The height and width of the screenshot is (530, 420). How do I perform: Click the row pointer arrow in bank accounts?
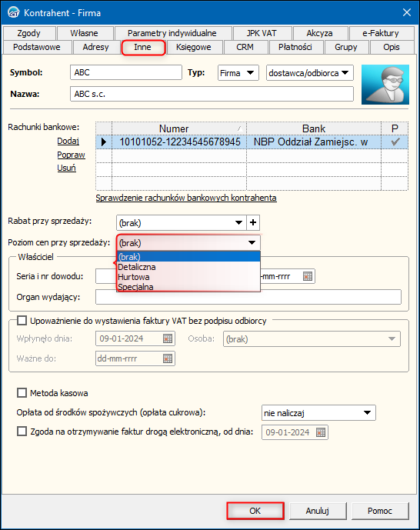tap(104, 142)
